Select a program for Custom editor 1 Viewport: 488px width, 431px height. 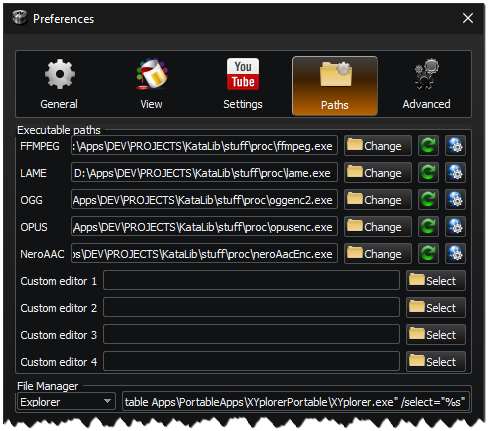[436, 281]
